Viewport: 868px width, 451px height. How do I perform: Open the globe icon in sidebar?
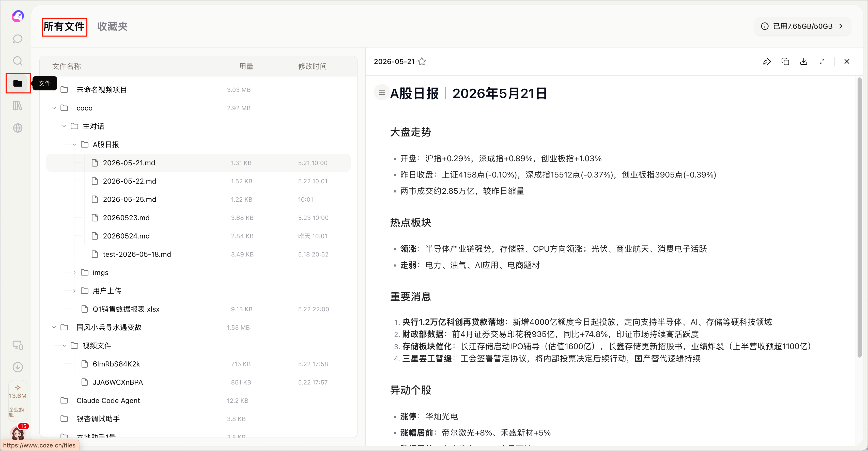tap(18, 128)
